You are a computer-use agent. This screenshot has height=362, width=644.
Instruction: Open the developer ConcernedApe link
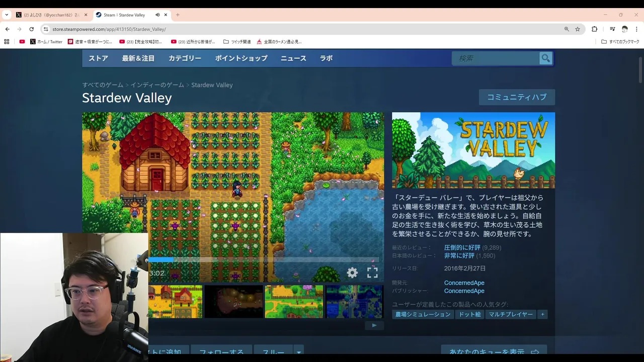[464, 283]
